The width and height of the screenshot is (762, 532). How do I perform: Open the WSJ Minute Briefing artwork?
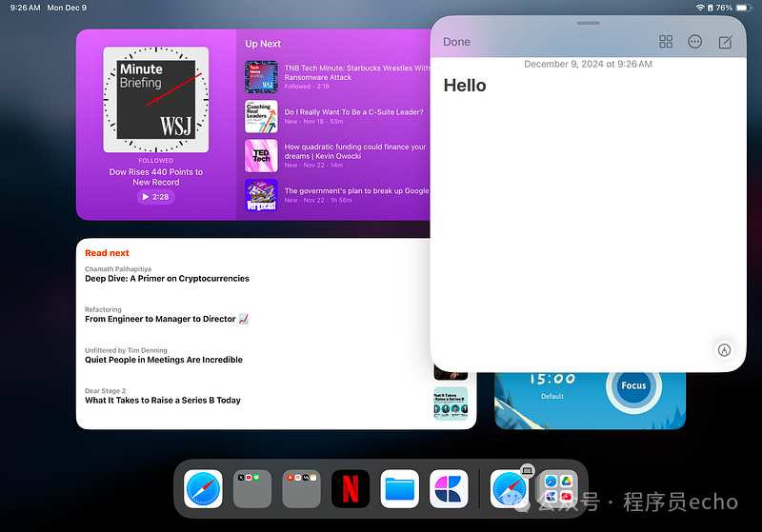click(156, 99)
